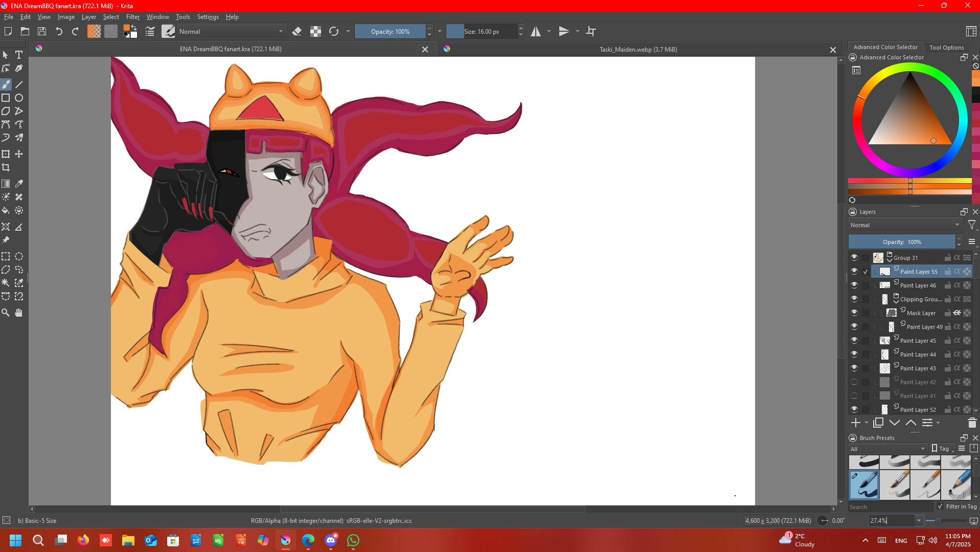This screenshot has width=980, height=552.
Task: Open the layer blending mode dropdown
Action: [905, 225]
